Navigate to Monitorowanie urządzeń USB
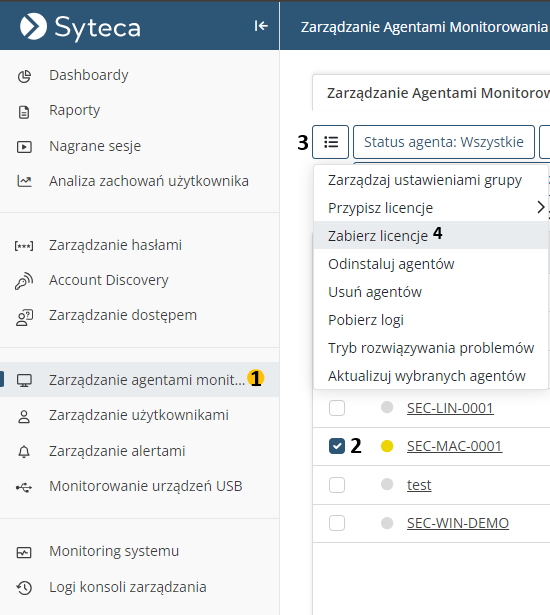 146,486
